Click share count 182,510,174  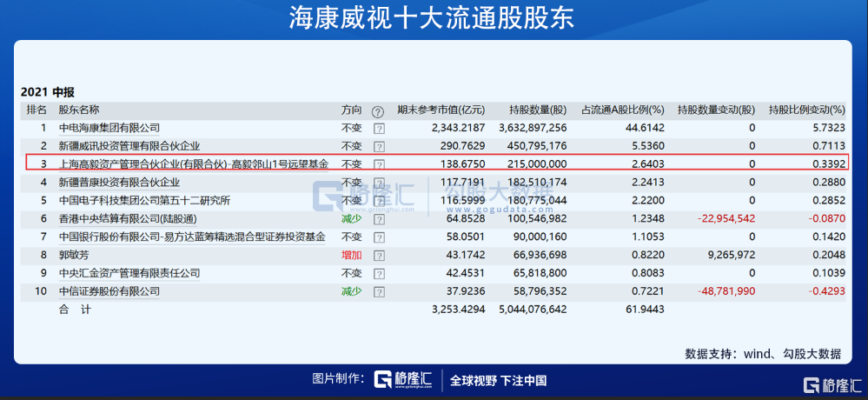(x=537, y=183)
